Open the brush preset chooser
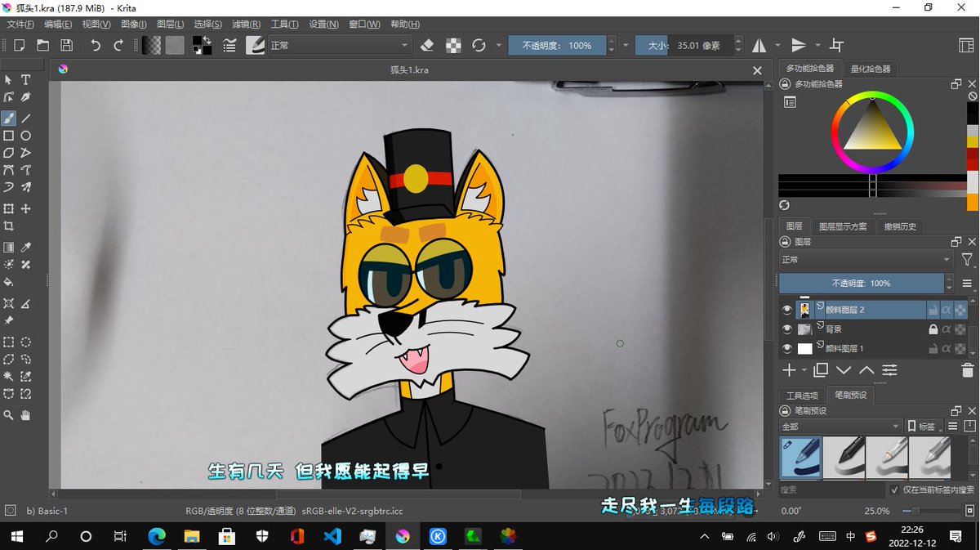980x550 pixels. pyautogui.click(x=255, y=46)
